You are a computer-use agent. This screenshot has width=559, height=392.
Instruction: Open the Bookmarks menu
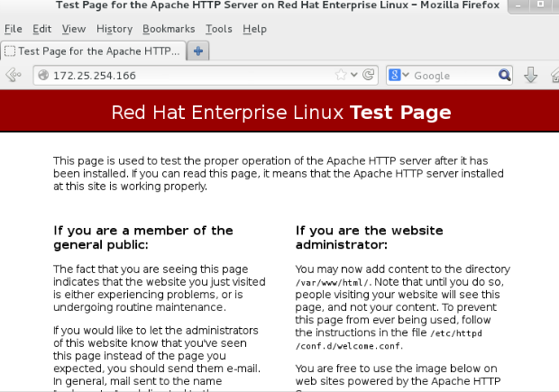169,29
